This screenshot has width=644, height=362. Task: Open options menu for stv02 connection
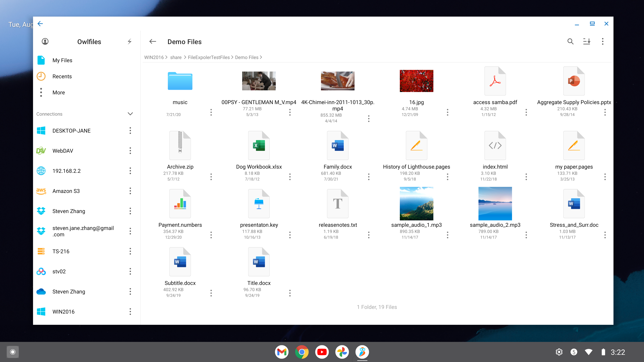click(x=130, y=271)
